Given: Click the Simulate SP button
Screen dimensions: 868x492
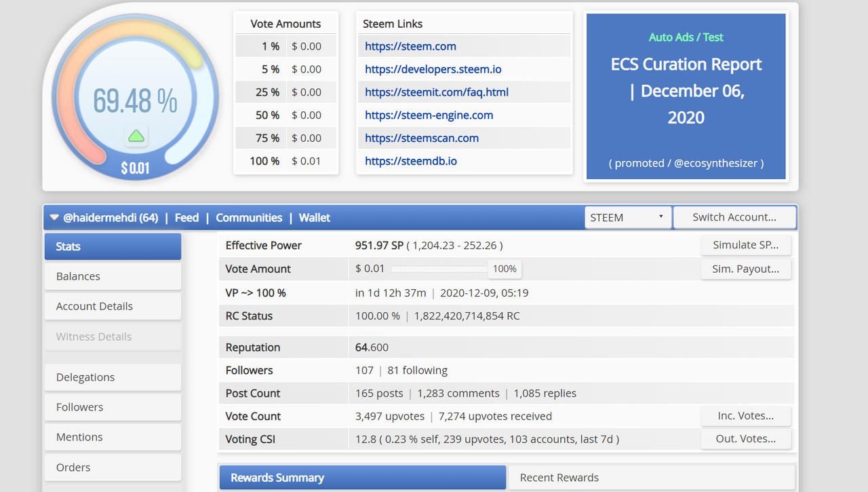Looking at the screenshot, I should click(x=746, y=245).
